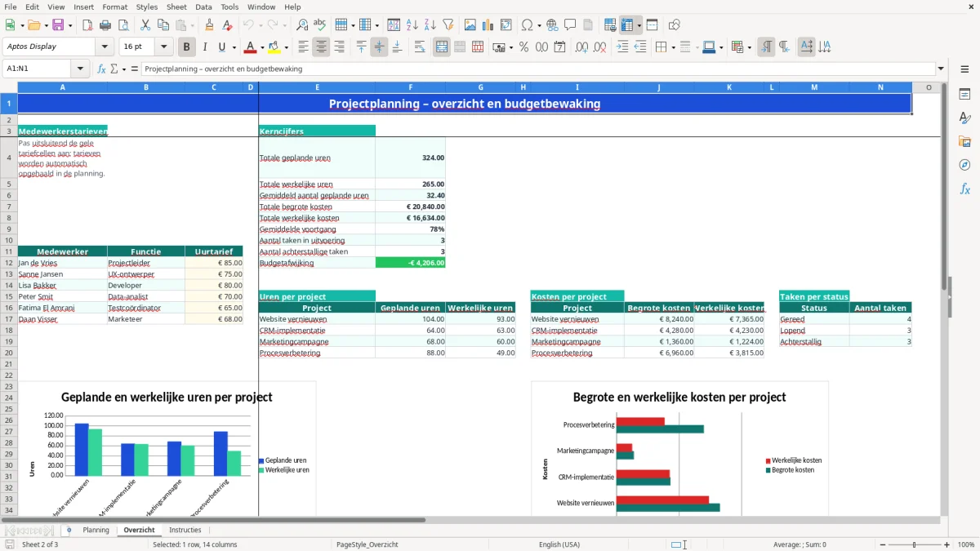
Task: Open the font size dropdown
Action: pos(164,47)
